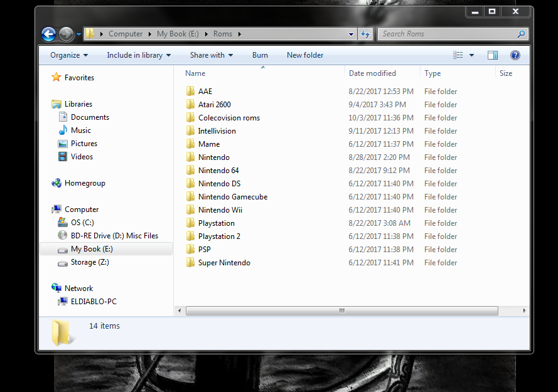Sort by the Type column header
This screenshot has width=558, height=392.
click(432, 73)
